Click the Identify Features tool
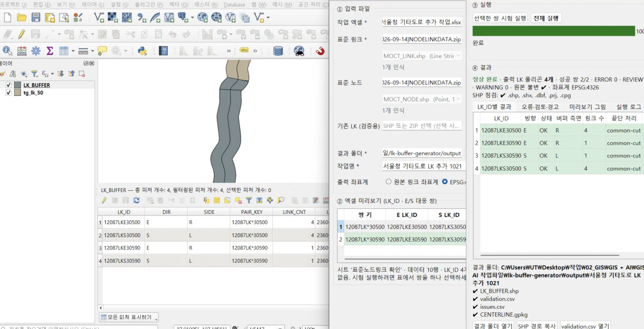The image size is (644, 329). [x=7, y=51]
